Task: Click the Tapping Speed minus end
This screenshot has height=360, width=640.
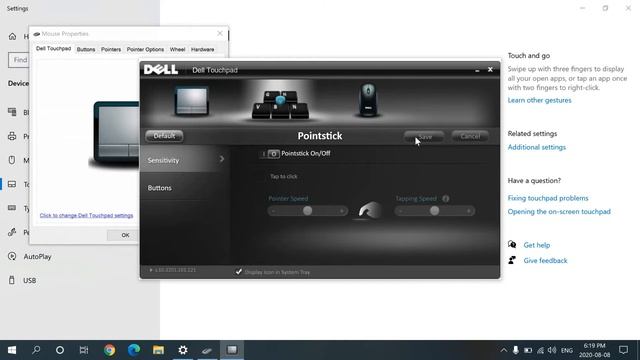Action: (401, 211)
